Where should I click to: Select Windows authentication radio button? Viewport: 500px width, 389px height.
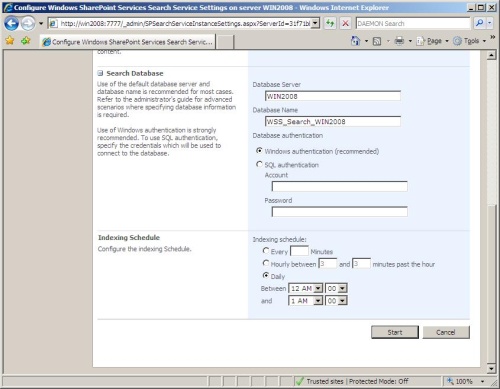[259, 151]
